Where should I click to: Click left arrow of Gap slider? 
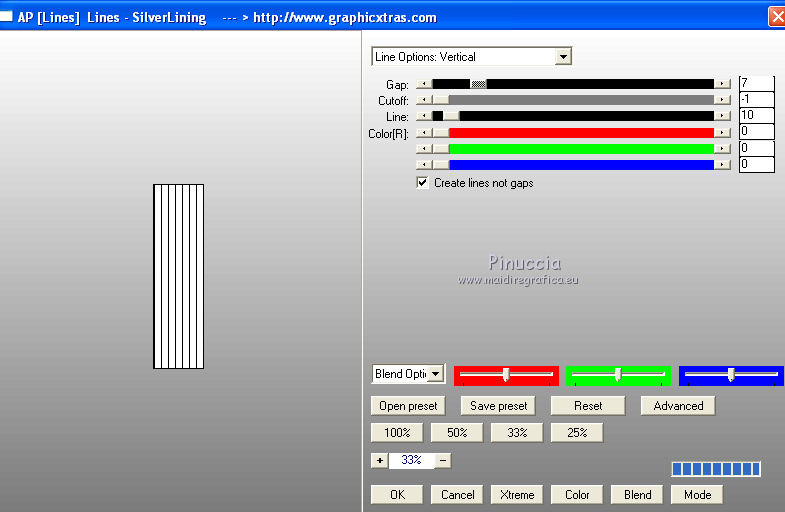tap(424, 84)
